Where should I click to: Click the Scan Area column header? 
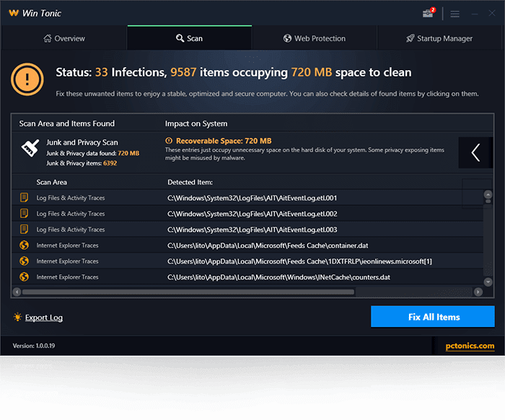click(x=51, y=183)
